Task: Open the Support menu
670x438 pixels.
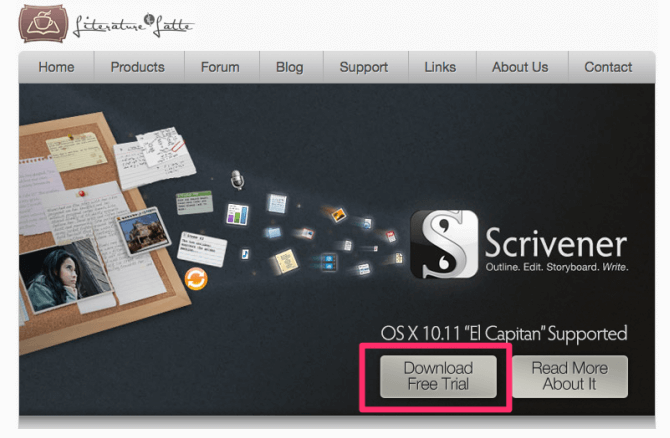Action: pos(364,67)
